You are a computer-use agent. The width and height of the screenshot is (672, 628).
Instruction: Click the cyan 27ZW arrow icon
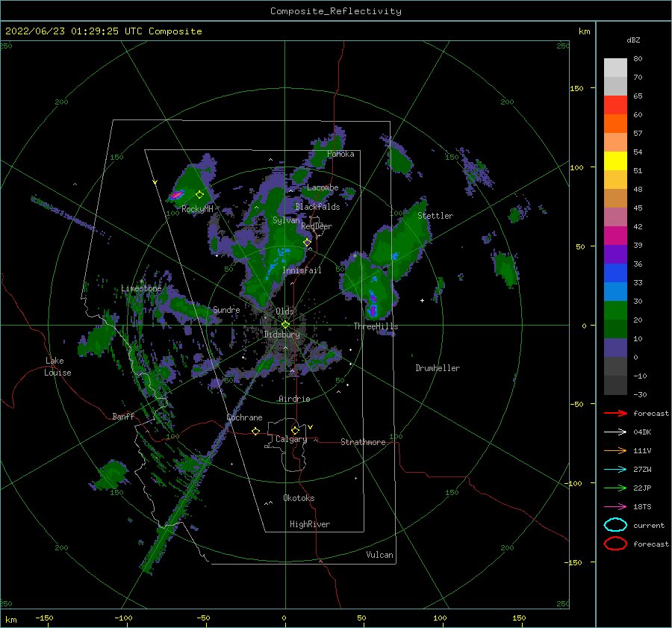pos(615,470)
